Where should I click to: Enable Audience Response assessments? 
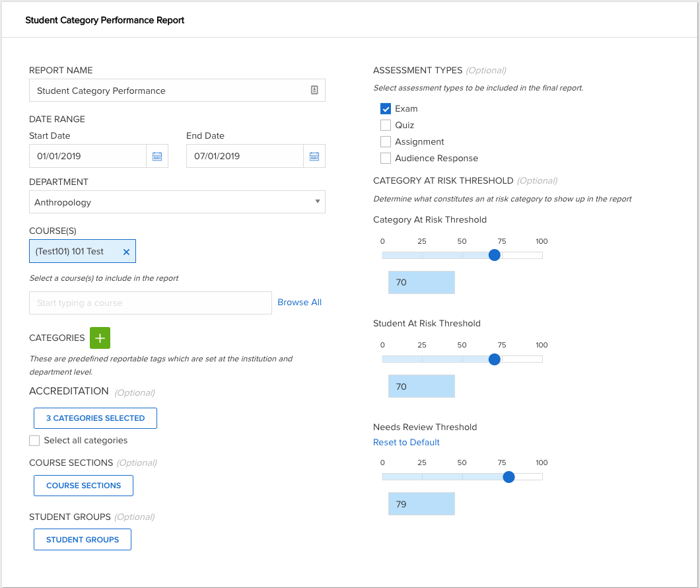click(x=386, y=158)
